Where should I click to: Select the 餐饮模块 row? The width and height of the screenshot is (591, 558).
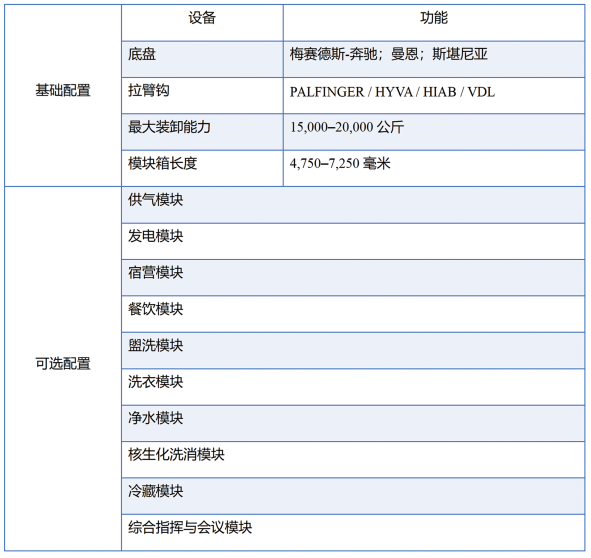(x=353, y=314)
